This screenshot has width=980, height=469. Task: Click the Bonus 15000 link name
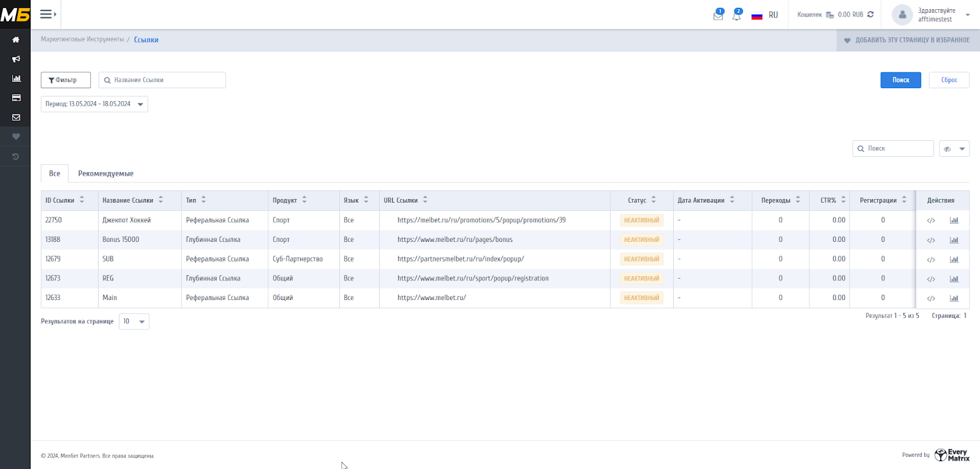[x=121, y=239]
